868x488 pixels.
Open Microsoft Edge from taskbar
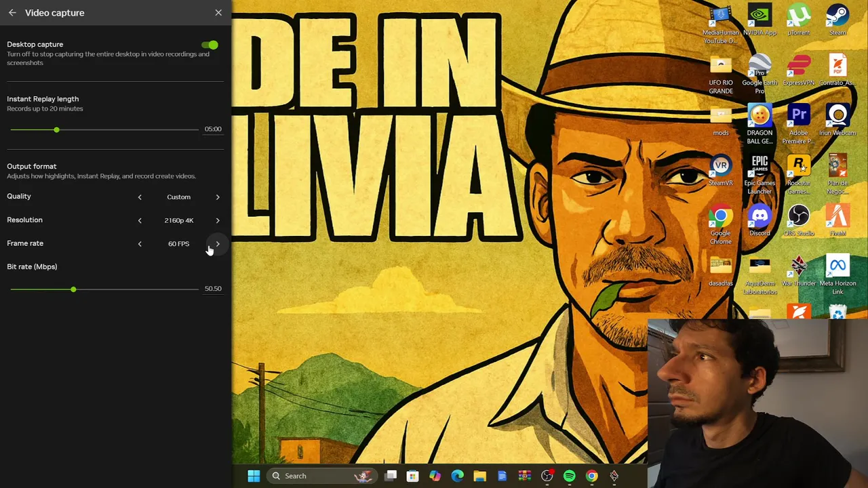click(x=457, y=476)
